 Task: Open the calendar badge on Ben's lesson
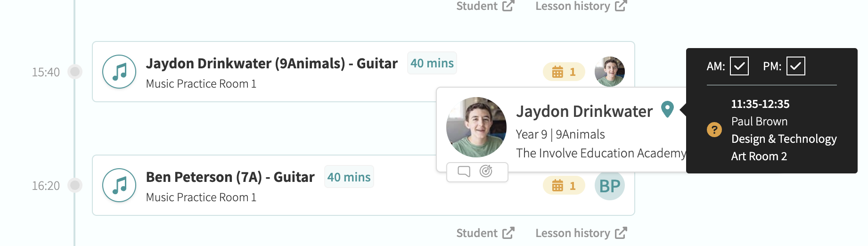tap(564, 186)
